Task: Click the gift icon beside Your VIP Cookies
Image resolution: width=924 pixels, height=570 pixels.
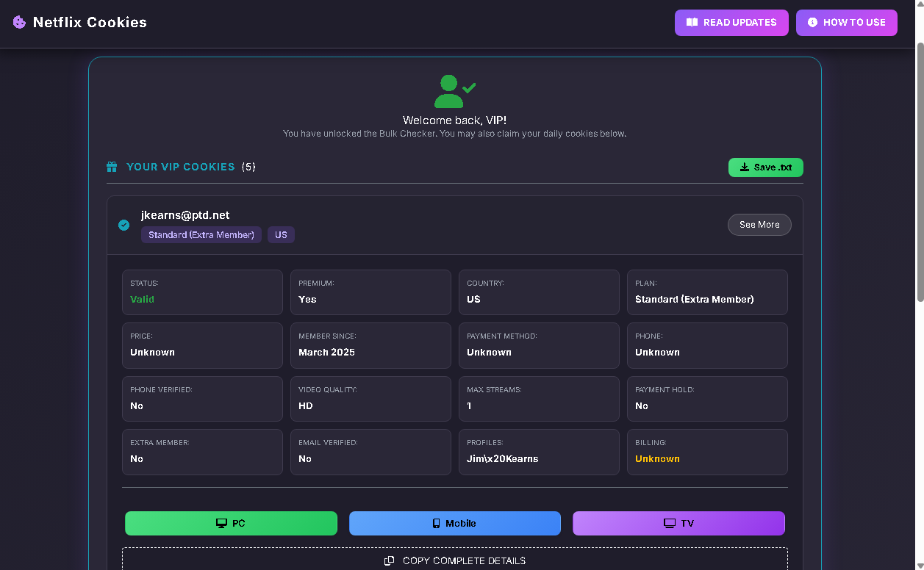Action: (x=112, y=167)
